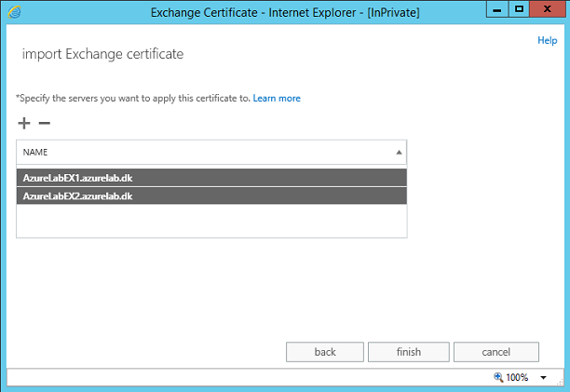The width and height of the screenshot is (570, 392).
Task: Go back to the previous step
Action: [325, 352]
